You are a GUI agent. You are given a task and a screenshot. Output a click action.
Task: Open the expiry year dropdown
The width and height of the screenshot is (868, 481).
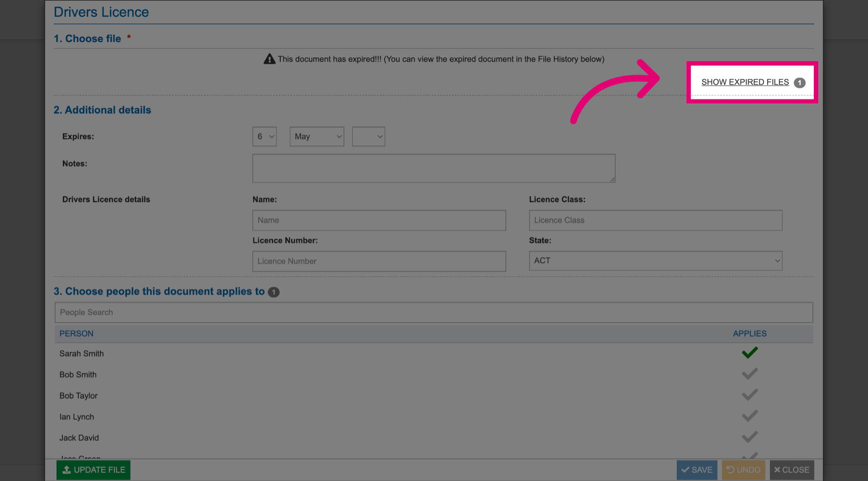coord(368,137)
